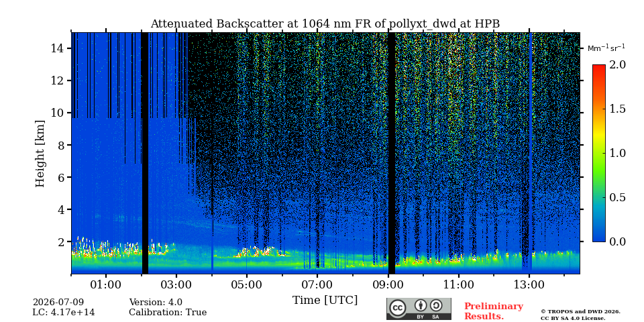Click the date 2026-07-09 text
The image size is (644, 322).
tap(58, 303)
